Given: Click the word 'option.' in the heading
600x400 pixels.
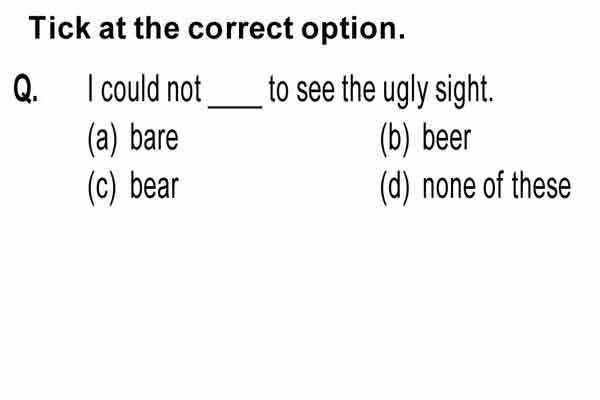Looking at the screenshot, I should [353, 31].
